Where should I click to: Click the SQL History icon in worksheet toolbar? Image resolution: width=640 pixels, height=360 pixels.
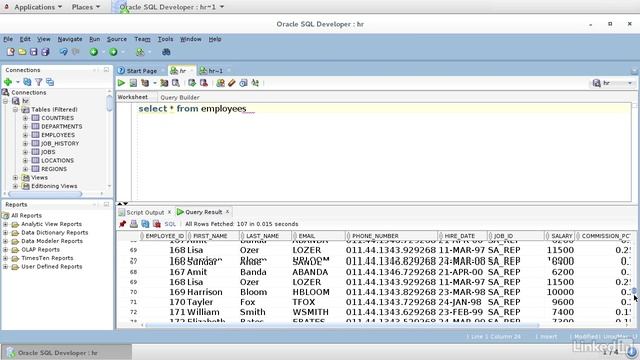click(243, 83)
